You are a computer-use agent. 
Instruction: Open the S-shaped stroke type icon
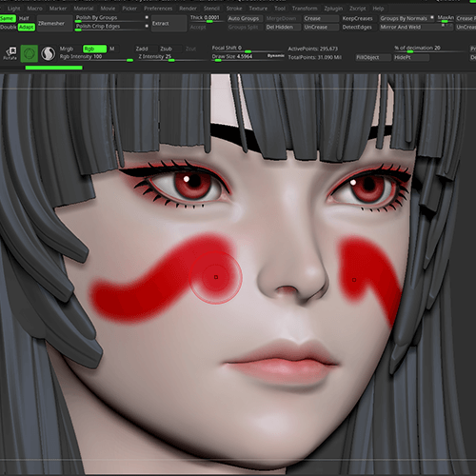49,53
